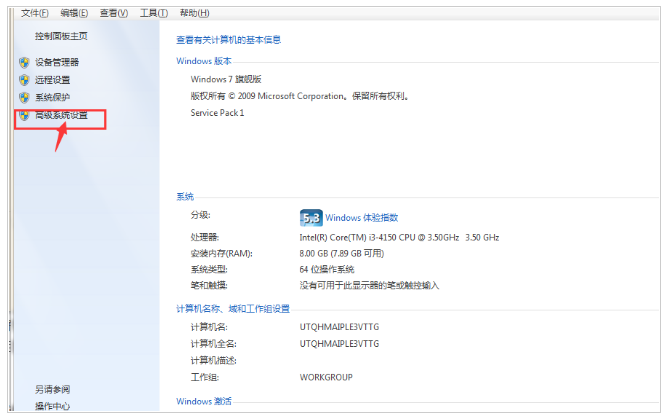Click the 8.00 GB installed memory value
This screenshot has height=416, width=664.
click(342, 253)
